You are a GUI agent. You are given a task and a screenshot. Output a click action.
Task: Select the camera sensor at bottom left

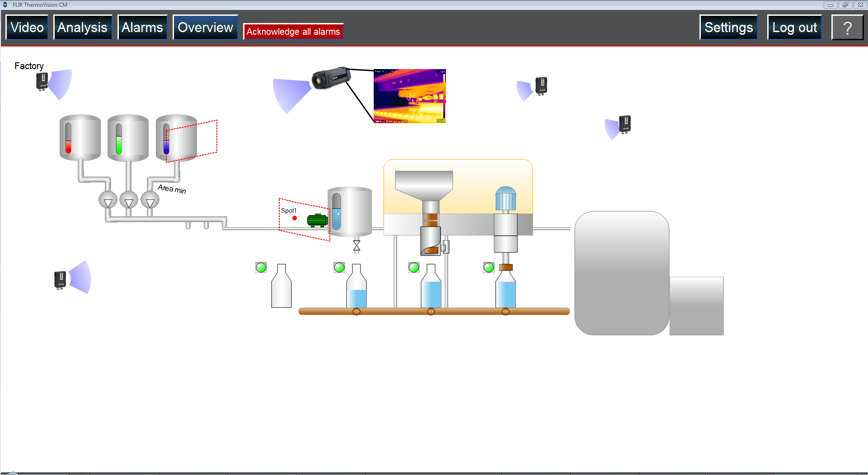pos(60,278)
